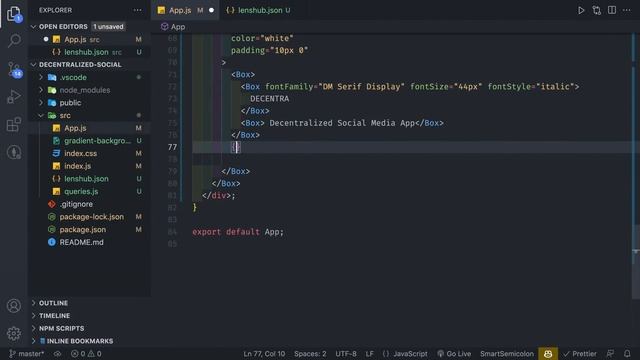Change Spaces: 2 indentation setting
The image size is (640, 360).
point(310,354)
